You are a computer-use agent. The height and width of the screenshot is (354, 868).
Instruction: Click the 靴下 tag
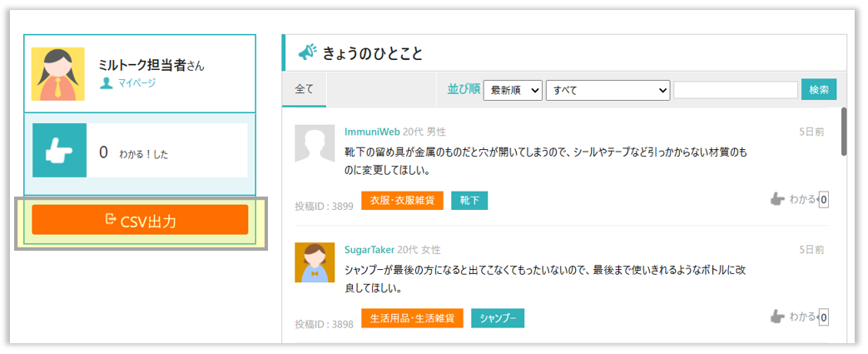[469, 201]
